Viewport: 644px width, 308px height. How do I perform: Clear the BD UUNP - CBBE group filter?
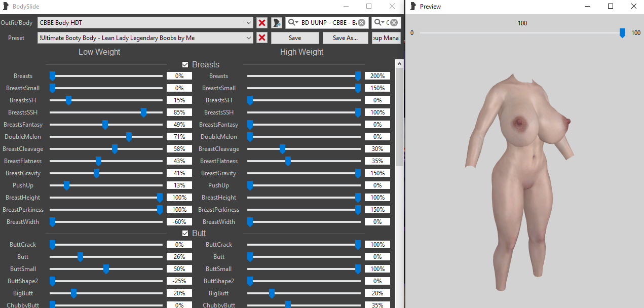[361, 23]
